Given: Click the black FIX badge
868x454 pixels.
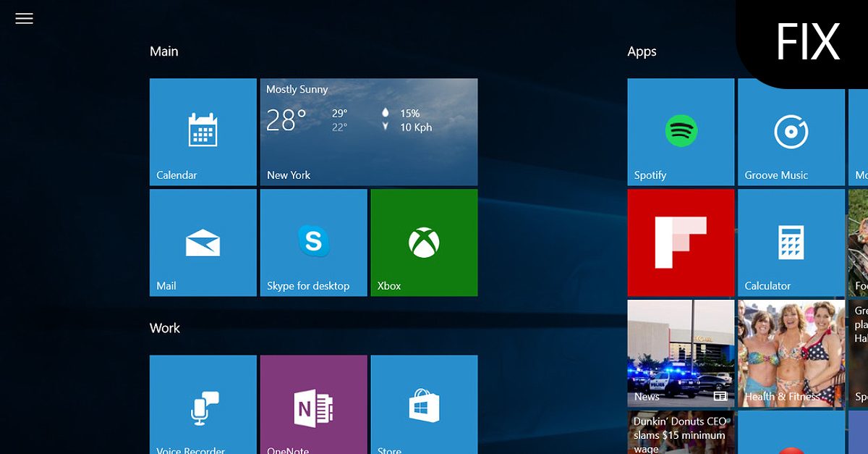Looking at the screenshot, I should pyautogui.click(x=807, y=42).
